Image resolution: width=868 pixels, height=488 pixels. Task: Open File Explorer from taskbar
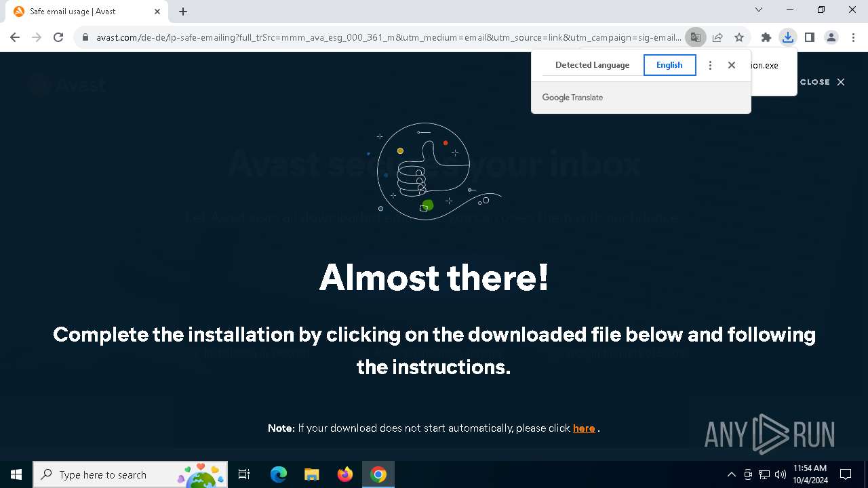click(x=311, y=474)
